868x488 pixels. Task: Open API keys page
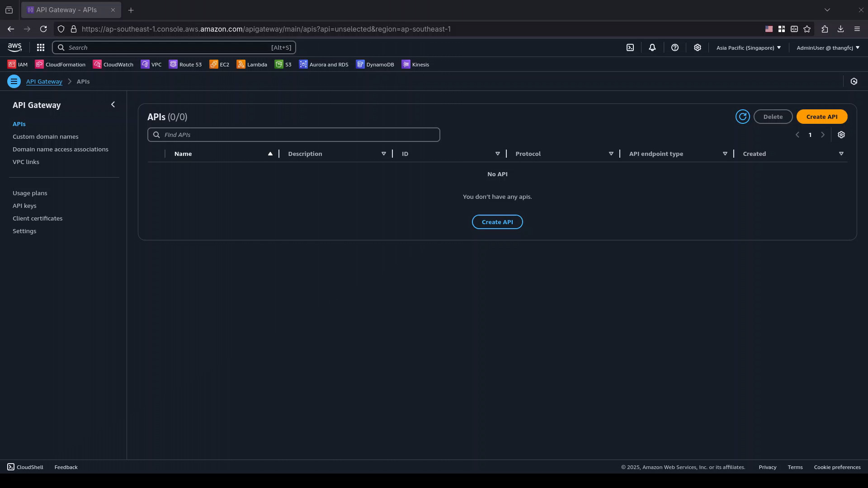point(24,206)
